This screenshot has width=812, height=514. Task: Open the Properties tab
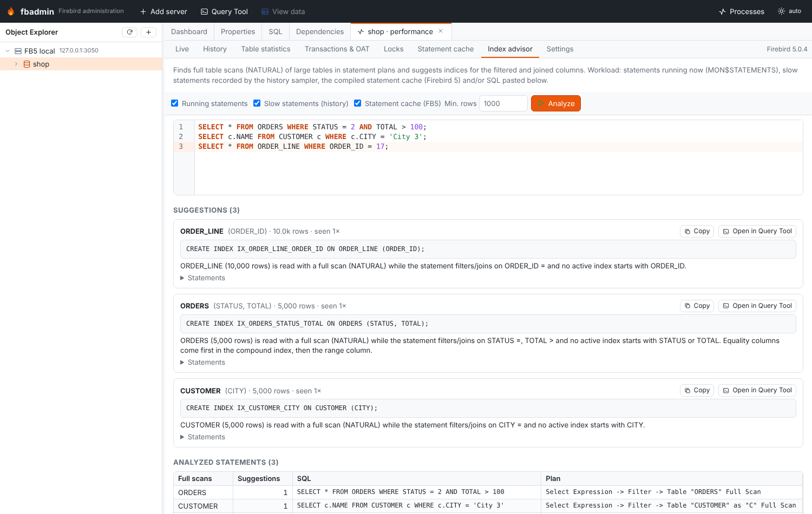(x=238, y=32)
